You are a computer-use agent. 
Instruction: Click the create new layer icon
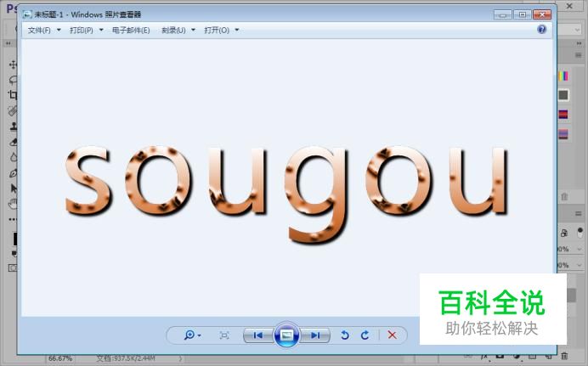pos(548,357)
